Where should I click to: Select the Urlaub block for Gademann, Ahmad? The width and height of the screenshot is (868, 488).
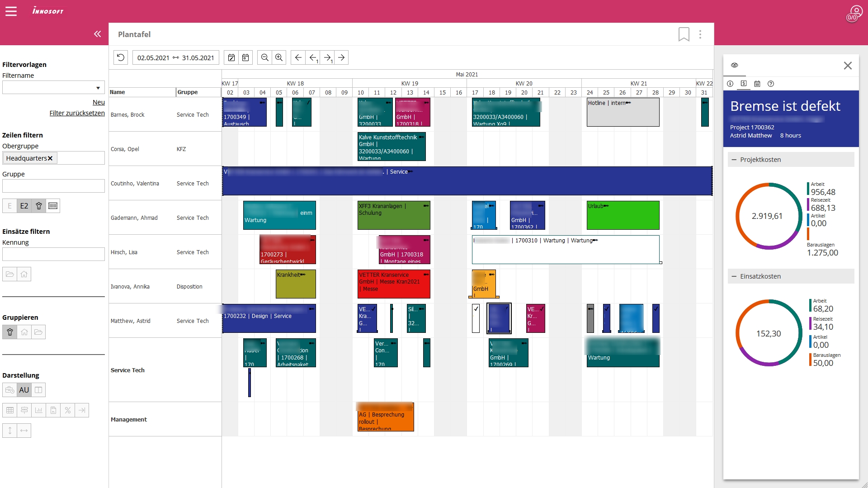pos(623,215)
